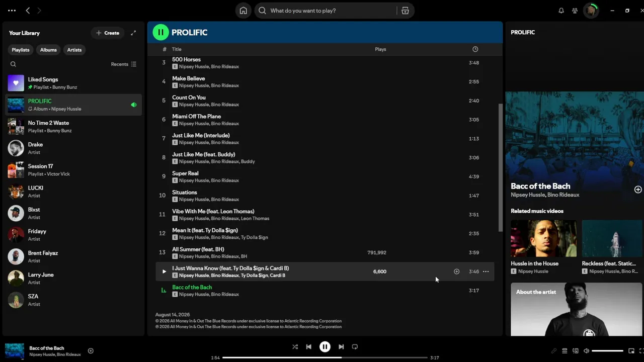Open the Friend Activity panel

pyautogui.click(x=575, y=11)
